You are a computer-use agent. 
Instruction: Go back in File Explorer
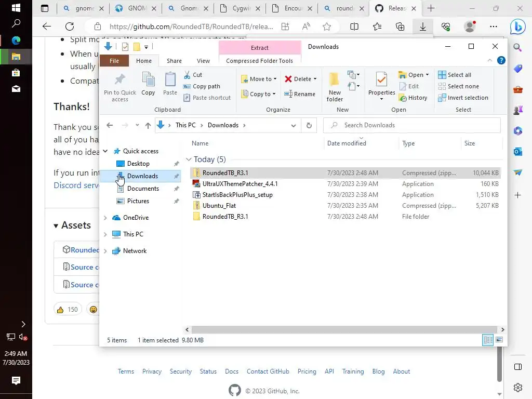click(x=110, y=125)
